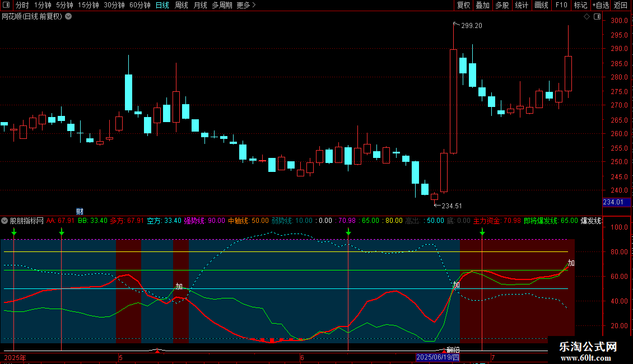
Task: Toggle the left sidebar panel icon
Action: pos(6,5)
